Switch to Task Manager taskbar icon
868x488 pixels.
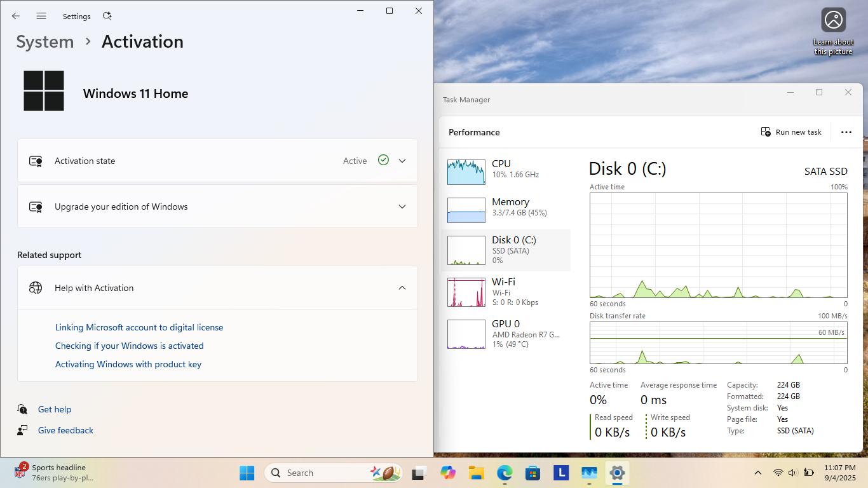tap(589, 473)
